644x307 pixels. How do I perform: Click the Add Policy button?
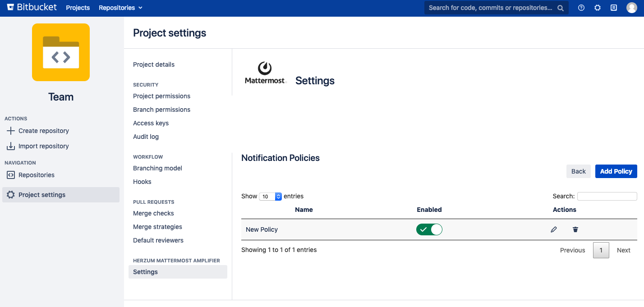tap(616, 171)
